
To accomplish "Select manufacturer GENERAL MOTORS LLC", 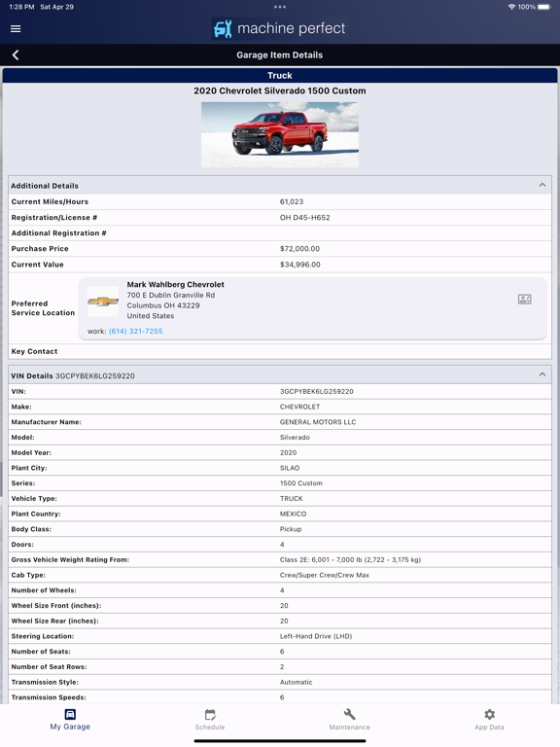I will tap(318, 422).
